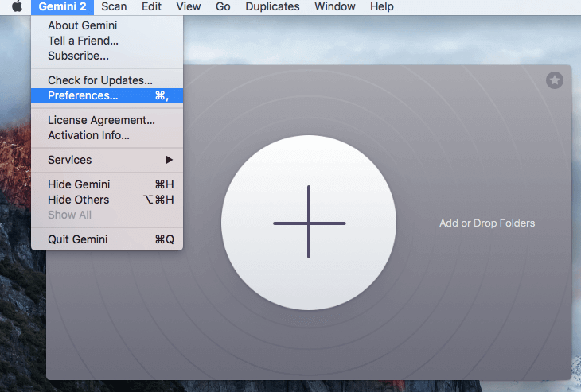Open Subscribe… from the menu

pyautogui.click(x=78, y=56)
